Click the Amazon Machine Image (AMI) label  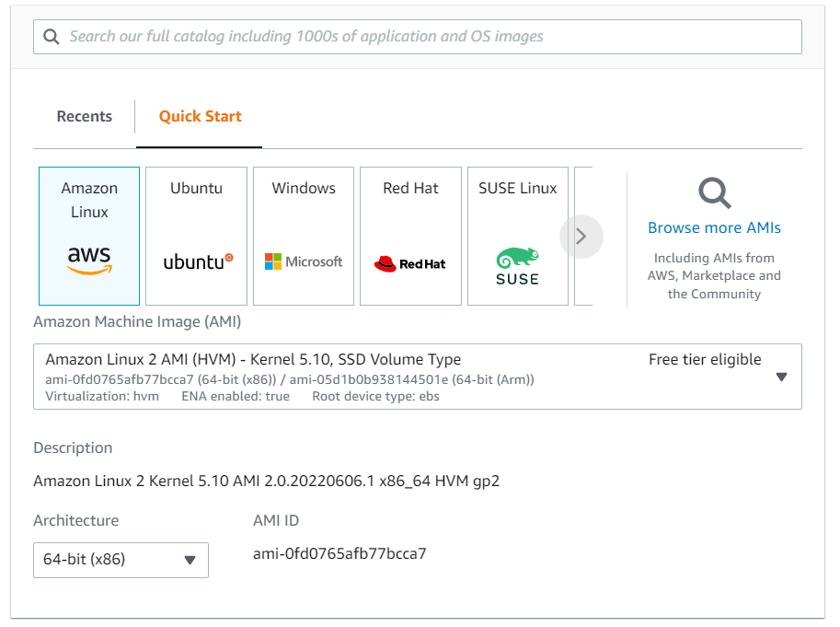tap(137, 321)
